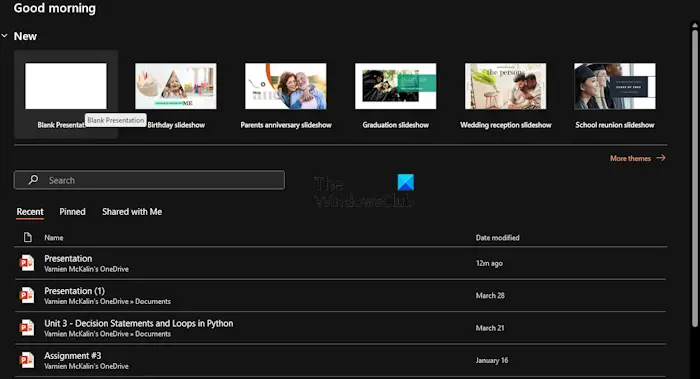This screenshot has width=700, height=379.
Task: Click the 12m ago modified date
Action: point(489,263)
